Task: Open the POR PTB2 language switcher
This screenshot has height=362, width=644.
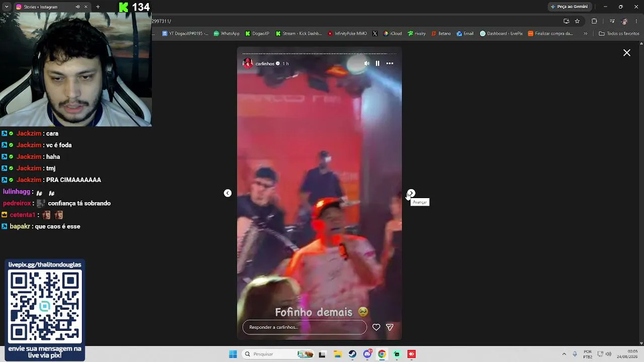Action: [588, 354]
